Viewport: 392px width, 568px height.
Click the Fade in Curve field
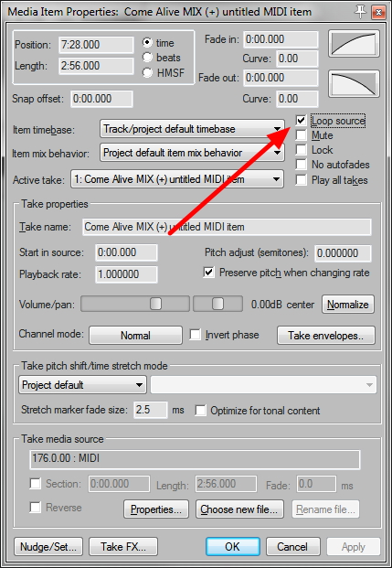(298, 59)
